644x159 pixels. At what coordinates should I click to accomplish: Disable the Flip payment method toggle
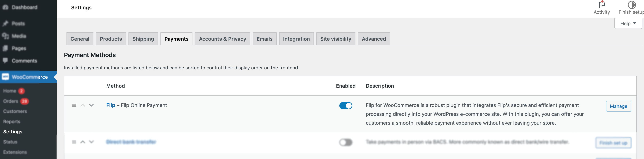pos(345,106)
